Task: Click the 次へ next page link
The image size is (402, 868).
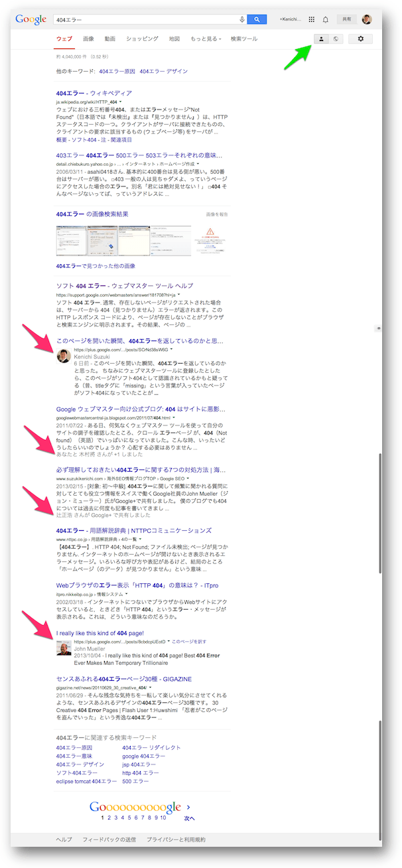Action: pyautogui.click(x=189, y=818)
